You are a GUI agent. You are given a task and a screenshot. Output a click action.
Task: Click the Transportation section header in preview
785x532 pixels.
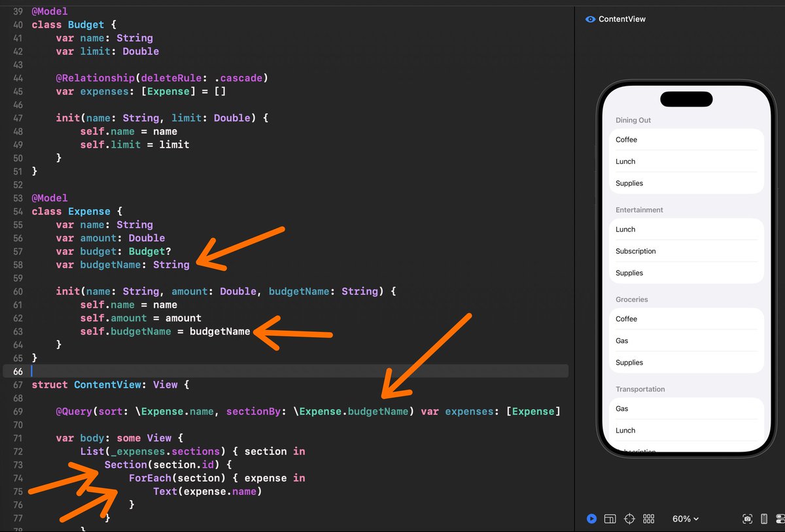640,389
